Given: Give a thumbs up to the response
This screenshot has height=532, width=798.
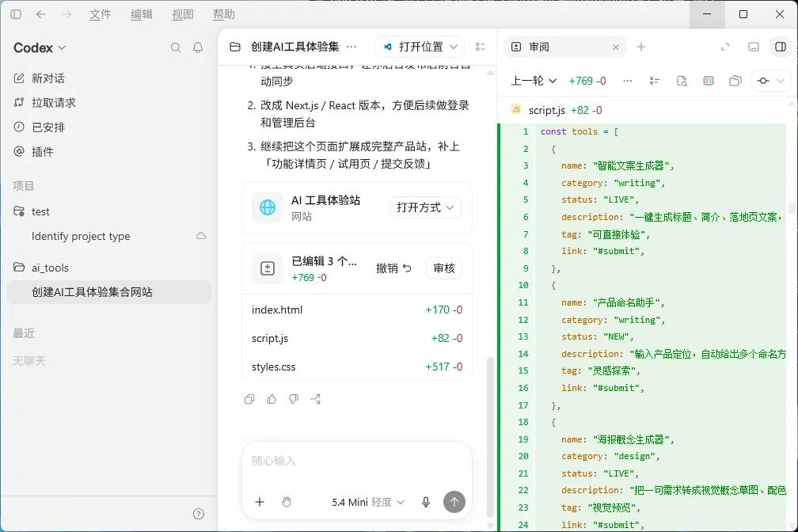Looking at the screenshot, I should [272, 399].
